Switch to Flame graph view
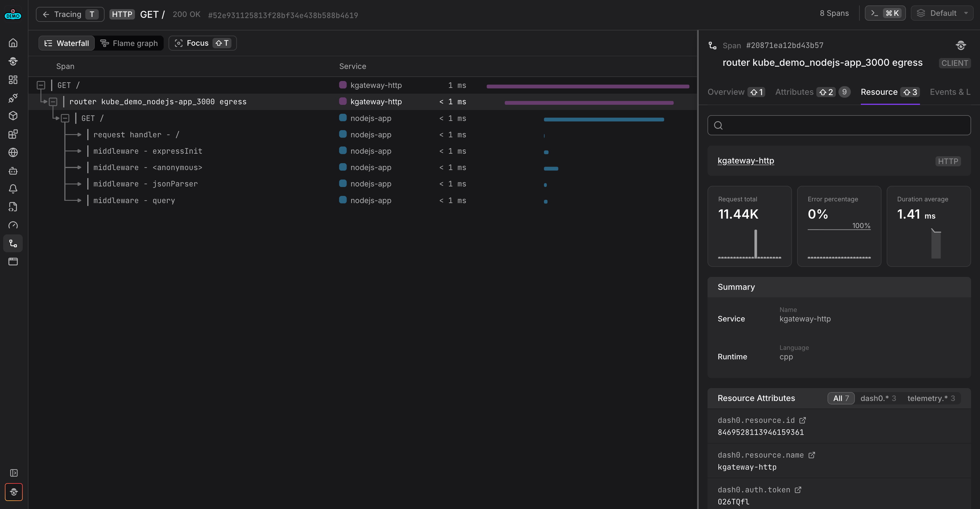 [129, 43]
